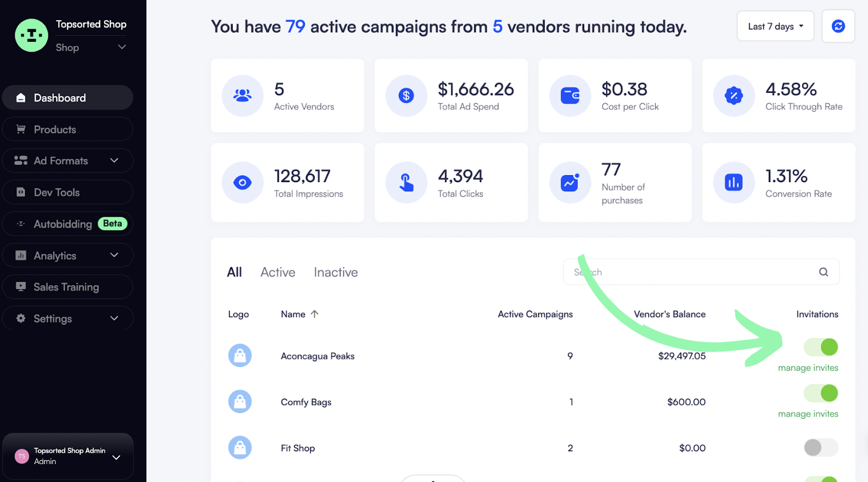This screenshot has width=868, height=482.
Task: Click the Name column sort arrow
Action: pos(315,314)
